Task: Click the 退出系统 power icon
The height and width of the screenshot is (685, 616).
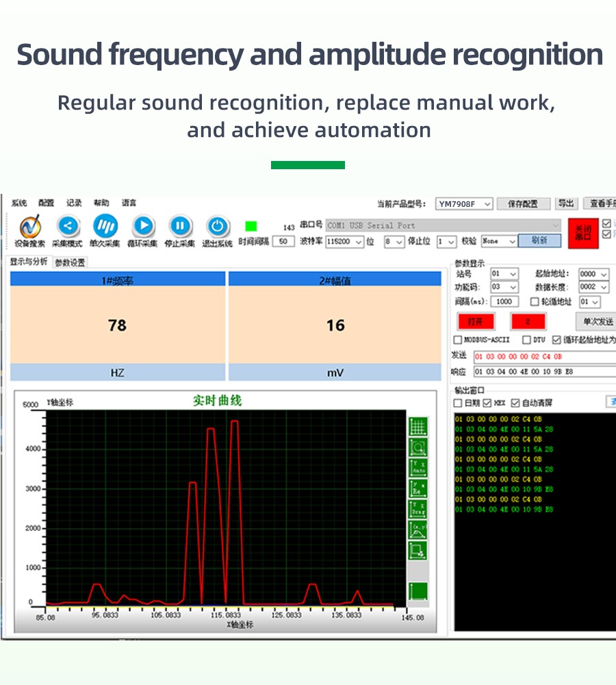Action: click(217, 226)
